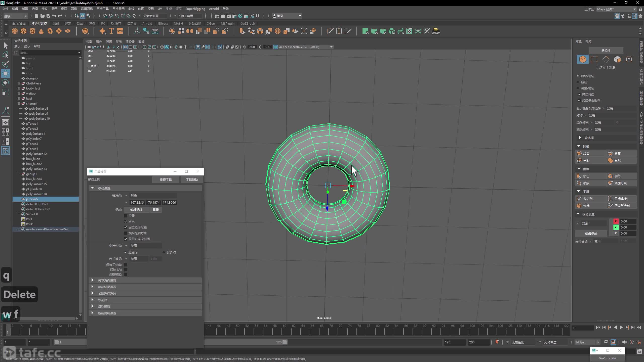Click the Target Weld shelf icon
This screenshot has height=362, width=644.
(339, 31)
